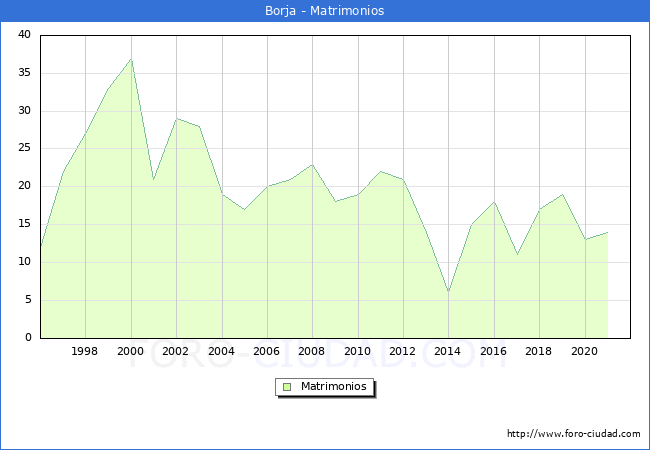Click the chart title 'Borja - Matrimonios'
Screen dimensions: 650x450
325,10
